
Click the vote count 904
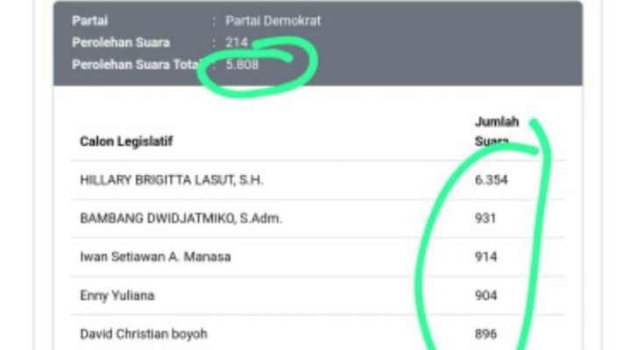coord(486,296)
